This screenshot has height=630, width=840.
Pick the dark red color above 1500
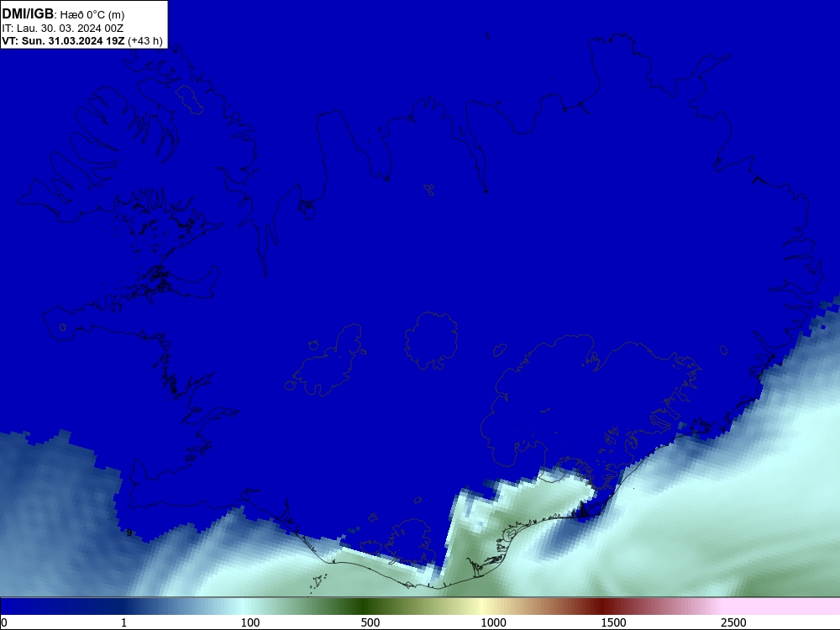point(604,606)
